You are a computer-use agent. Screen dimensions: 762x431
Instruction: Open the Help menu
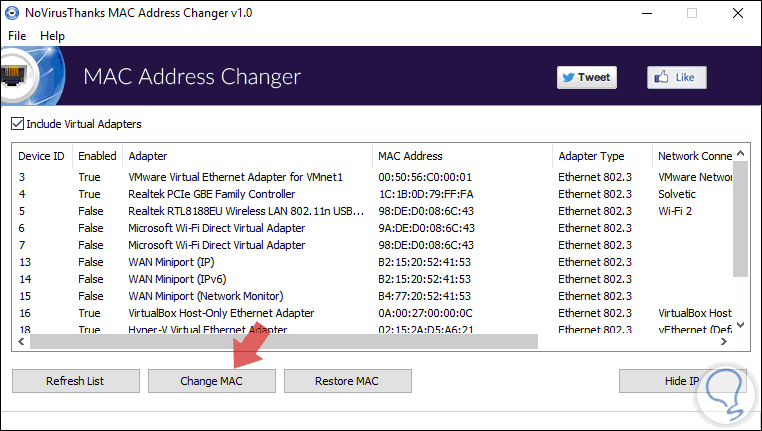(x=52, y=35)
